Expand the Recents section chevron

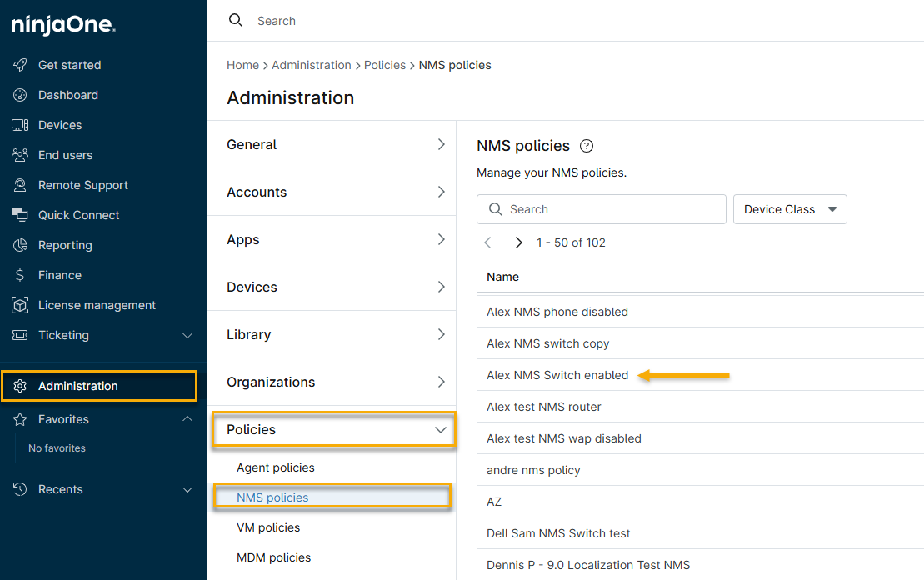coord(187,490)
